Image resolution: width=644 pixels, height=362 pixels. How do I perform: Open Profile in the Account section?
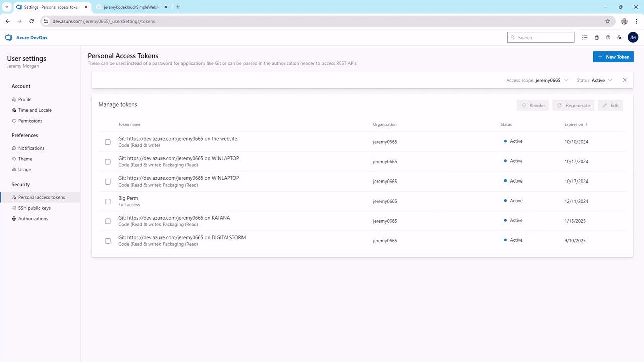pos(25,100)
